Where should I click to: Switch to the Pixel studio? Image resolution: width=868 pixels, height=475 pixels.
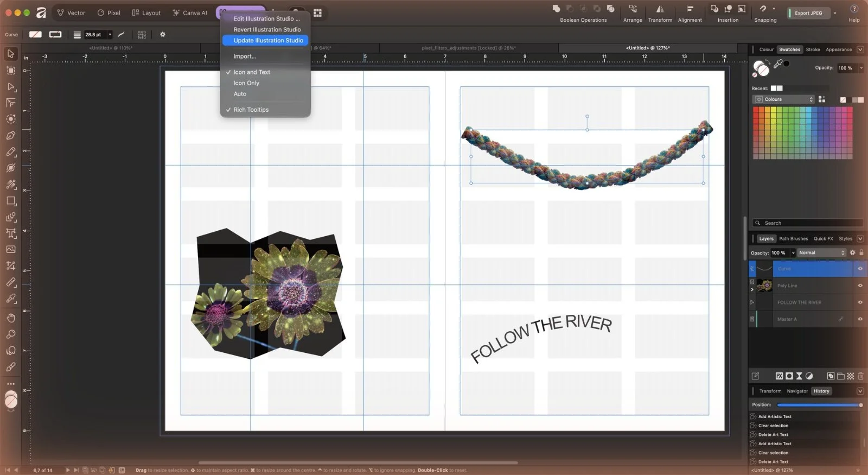tap(108, 12)
